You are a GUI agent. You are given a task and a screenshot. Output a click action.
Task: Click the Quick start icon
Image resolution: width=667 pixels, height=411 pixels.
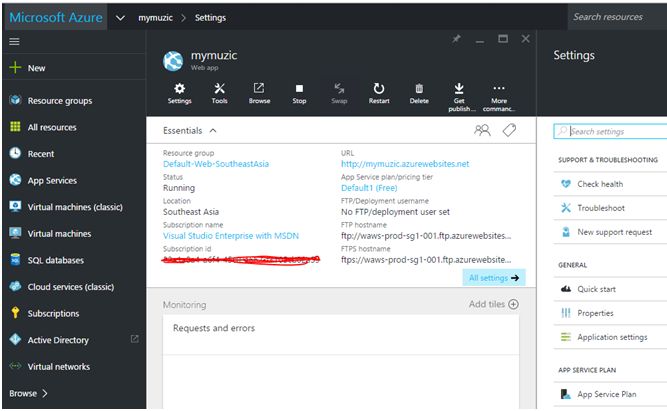[x=566, y=289]
